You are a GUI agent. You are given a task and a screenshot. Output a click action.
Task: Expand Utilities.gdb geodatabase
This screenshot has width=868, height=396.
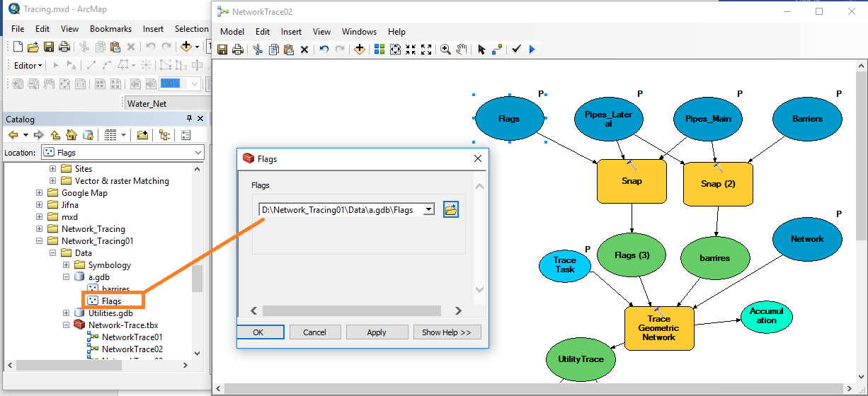66,313
